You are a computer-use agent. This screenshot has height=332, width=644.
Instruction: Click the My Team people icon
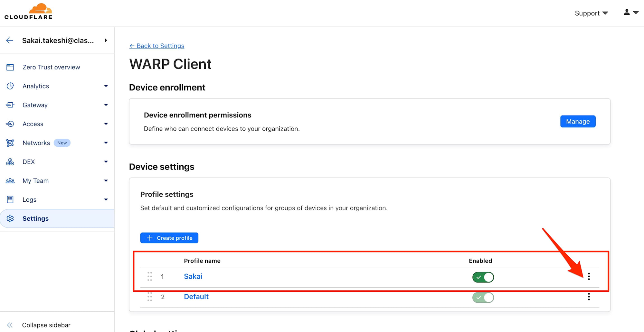coord(10,181)
